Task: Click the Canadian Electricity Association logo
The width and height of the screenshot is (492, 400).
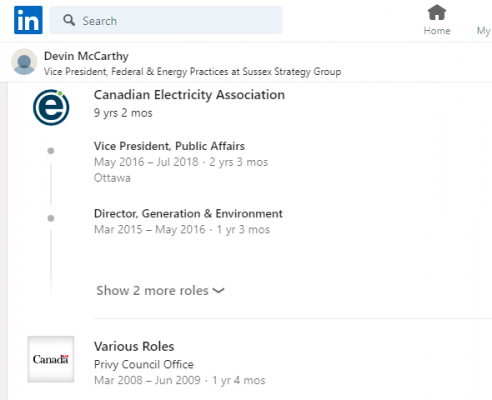Action: click(51, 107)
